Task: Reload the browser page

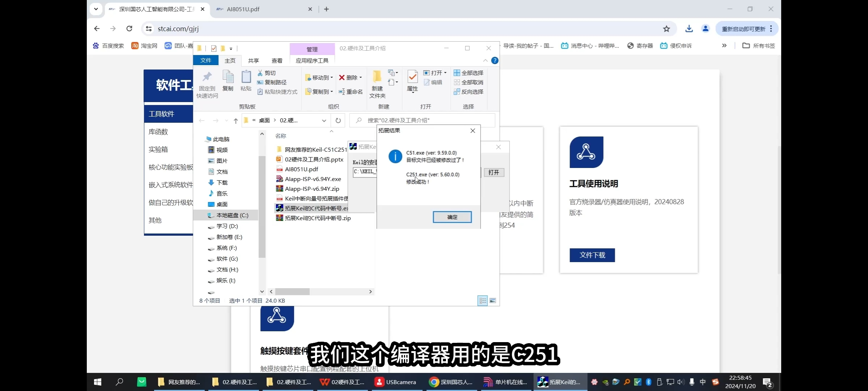Action: tap(129, 29)
